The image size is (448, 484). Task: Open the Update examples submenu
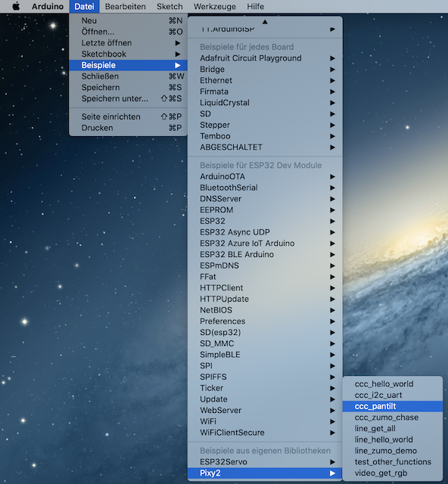[x=265, y=399]
